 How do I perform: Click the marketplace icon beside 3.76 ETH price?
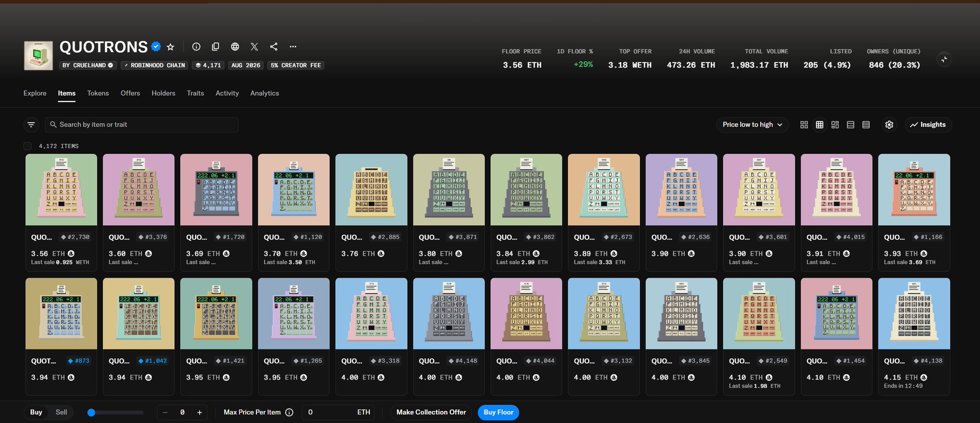tap(381, 254)
